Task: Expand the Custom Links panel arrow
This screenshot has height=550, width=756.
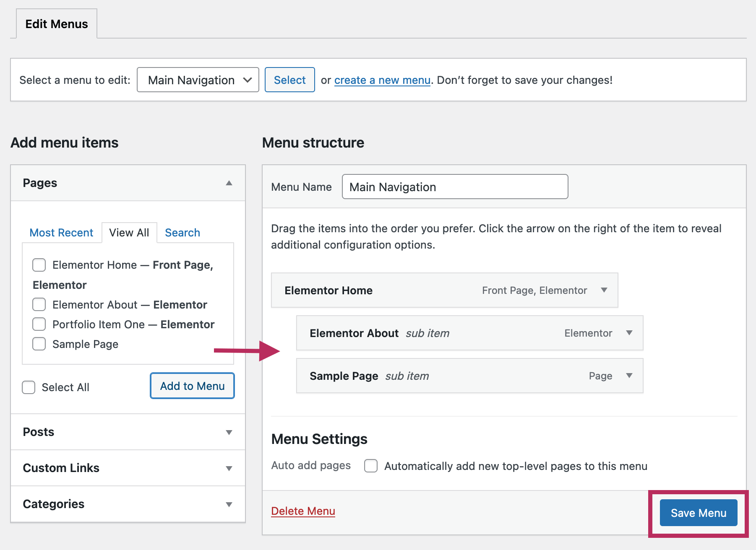Action: pos(229,468)
